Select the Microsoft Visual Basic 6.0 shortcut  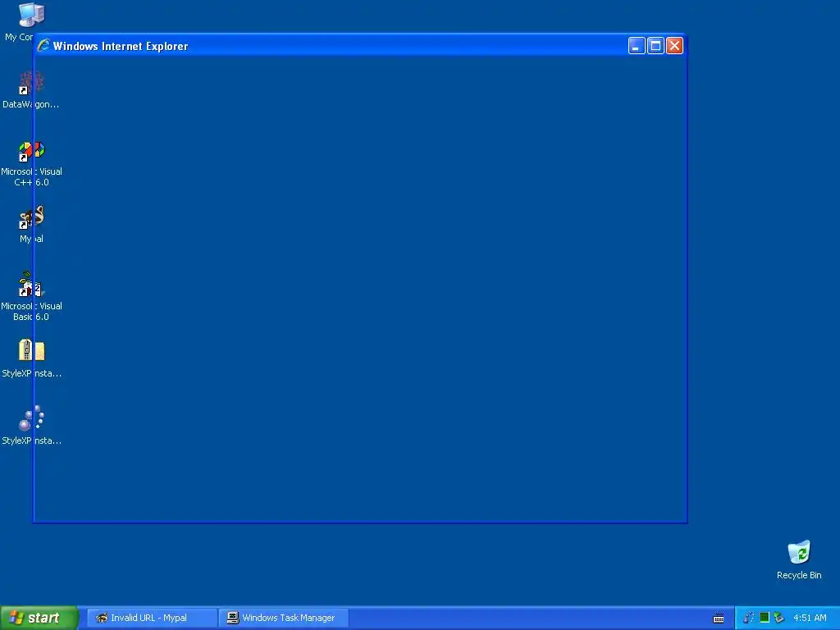pyautogui.click(x=31, y=284)
